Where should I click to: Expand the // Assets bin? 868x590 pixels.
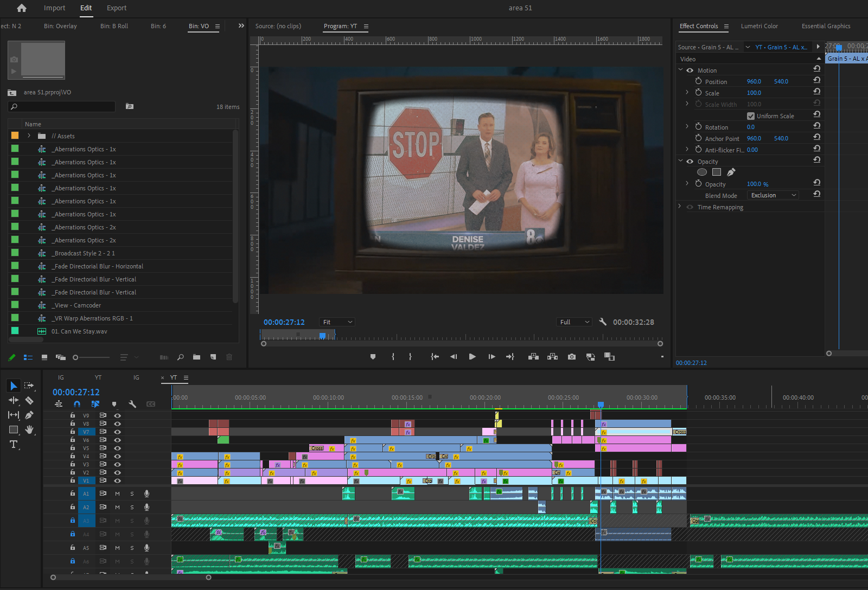tap(29, 136)
